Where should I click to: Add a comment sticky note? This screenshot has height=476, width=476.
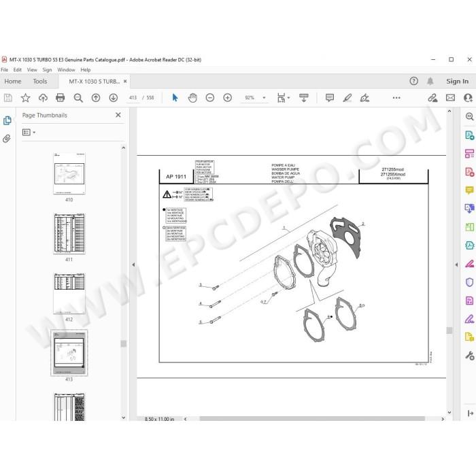tap(329, 98)
